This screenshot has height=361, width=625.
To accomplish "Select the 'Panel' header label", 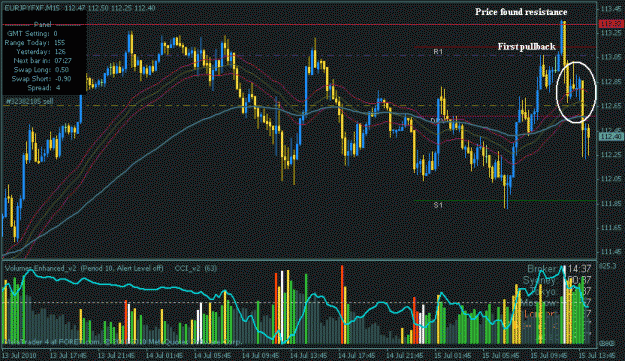I will pyautogui.click(x=43, y=25).
